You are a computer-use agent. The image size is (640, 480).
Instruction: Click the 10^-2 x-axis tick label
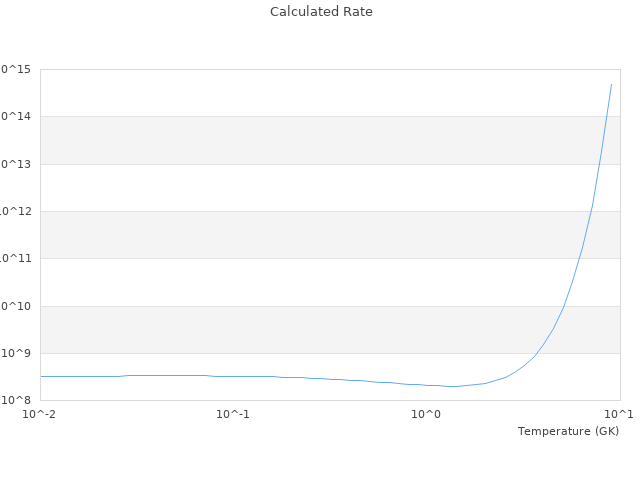[40, 414]
